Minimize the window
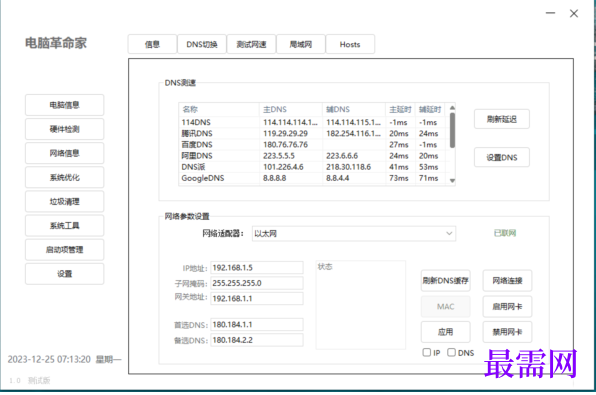 coord(550,13)
